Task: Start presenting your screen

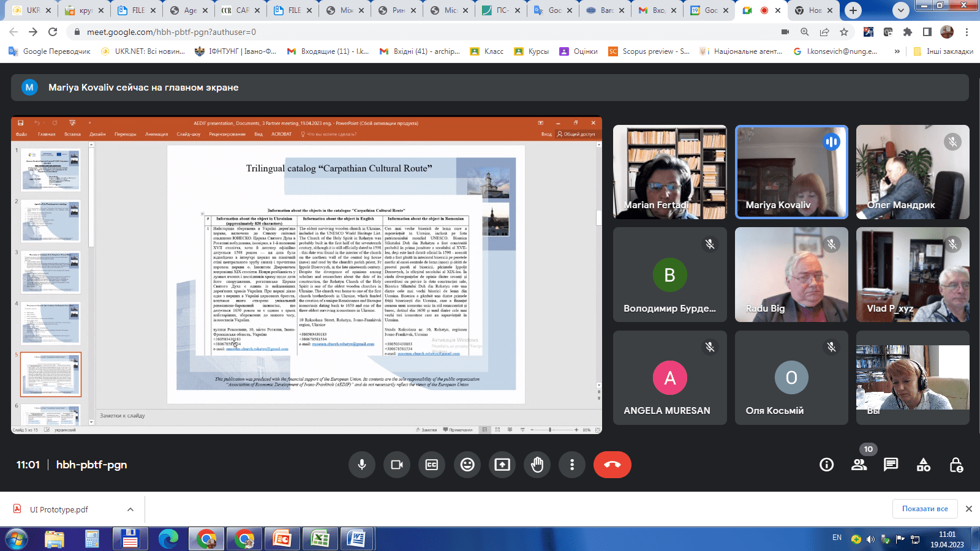Action: point(502,465)
